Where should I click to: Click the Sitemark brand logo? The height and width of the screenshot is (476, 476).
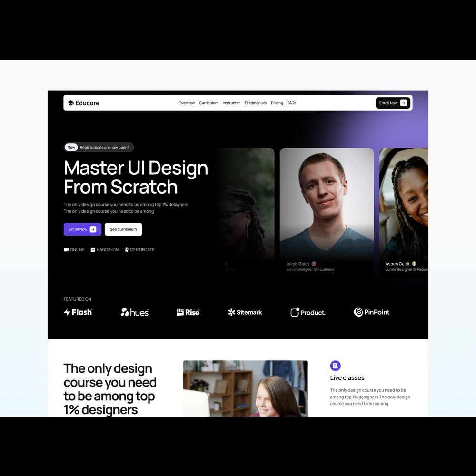[245, 312]
